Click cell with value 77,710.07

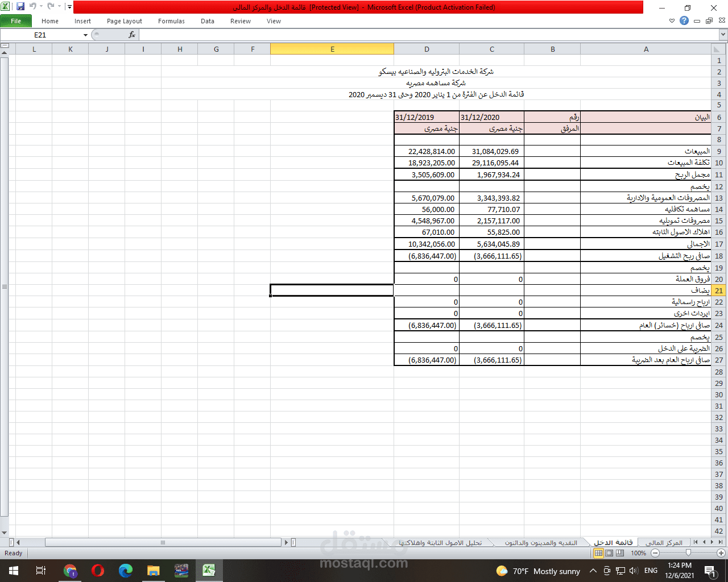click(491, 209)
